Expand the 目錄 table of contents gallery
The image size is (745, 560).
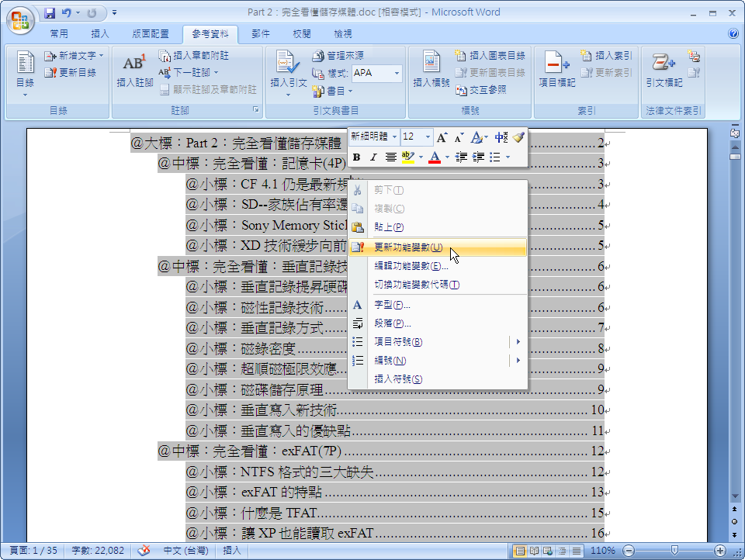25,73
